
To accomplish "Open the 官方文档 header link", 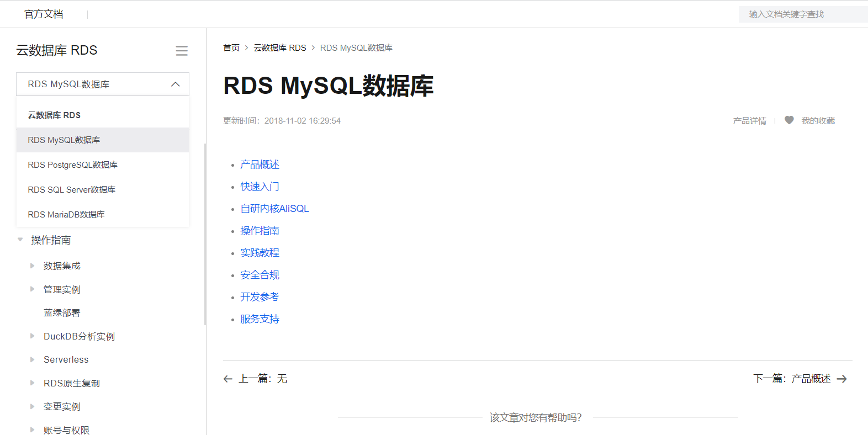I will pos(44,14).
